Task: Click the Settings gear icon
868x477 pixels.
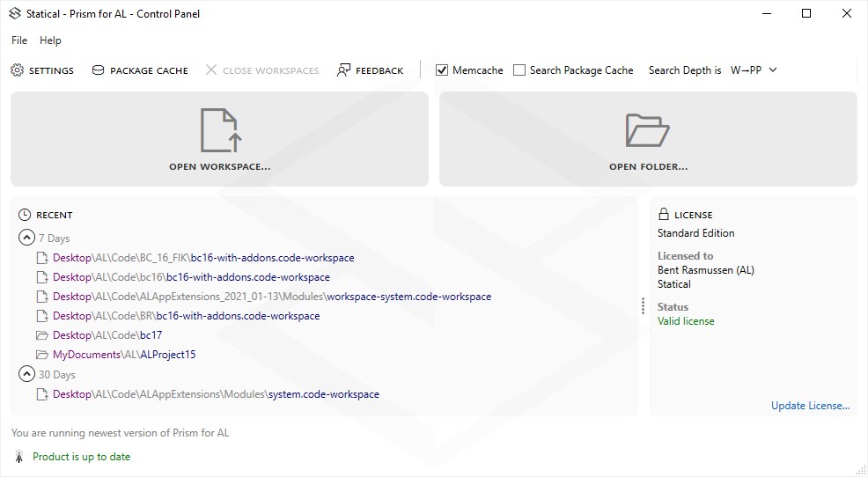Action: pyautogui.click(x=17, y=70)
